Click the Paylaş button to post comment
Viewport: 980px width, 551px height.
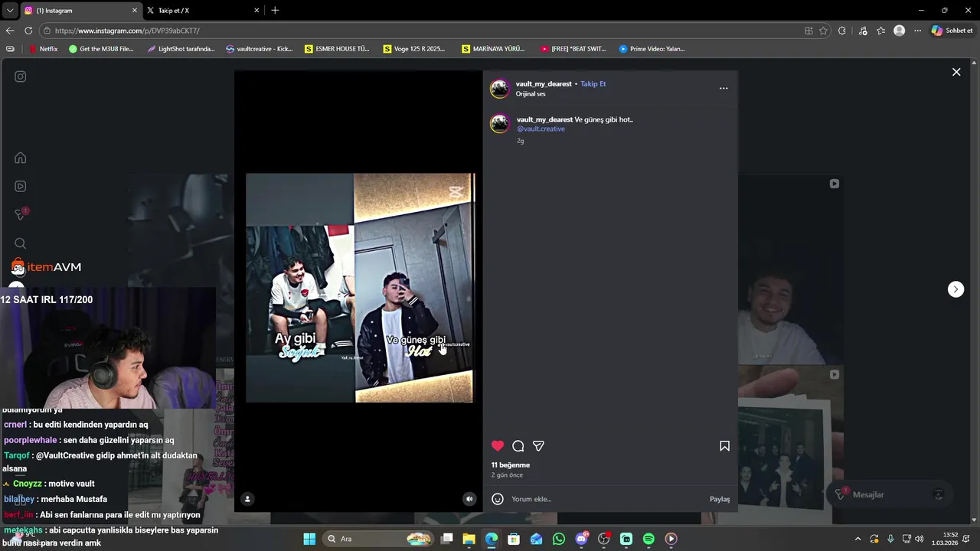click(720, 499)
